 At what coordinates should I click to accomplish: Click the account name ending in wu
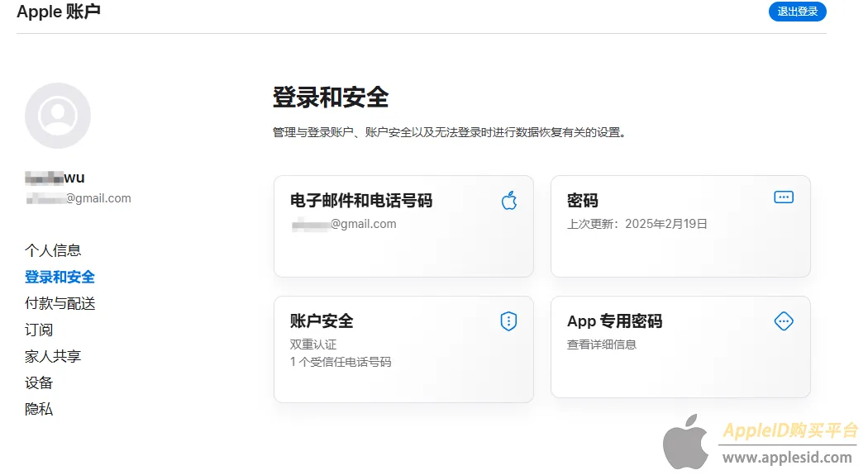(55, 178)
